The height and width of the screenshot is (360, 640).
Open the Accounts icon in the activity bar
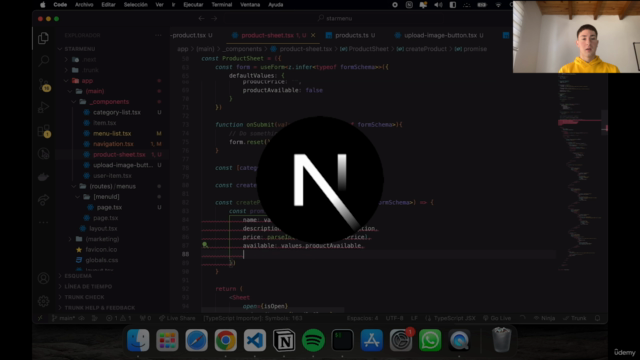click(x=43, y=278)
